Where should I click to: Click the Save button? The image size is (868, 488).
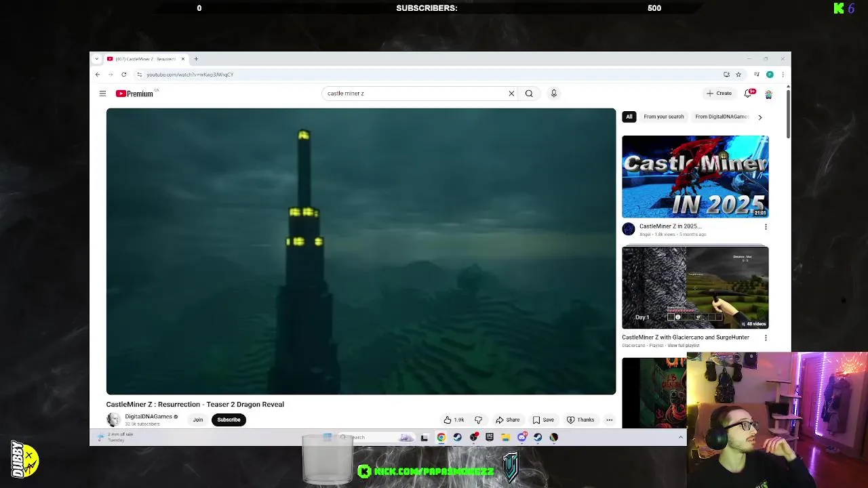pos(543,420)
